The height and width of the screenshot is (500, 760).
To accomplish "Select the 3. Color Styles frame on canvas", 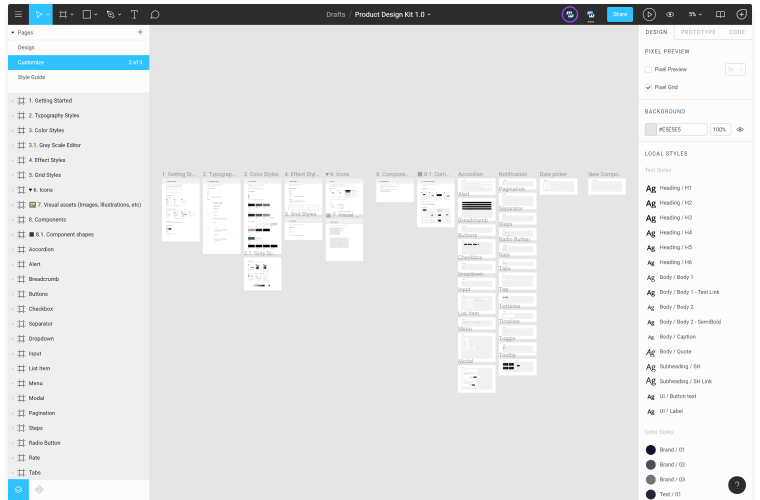I will coord(262,216).
